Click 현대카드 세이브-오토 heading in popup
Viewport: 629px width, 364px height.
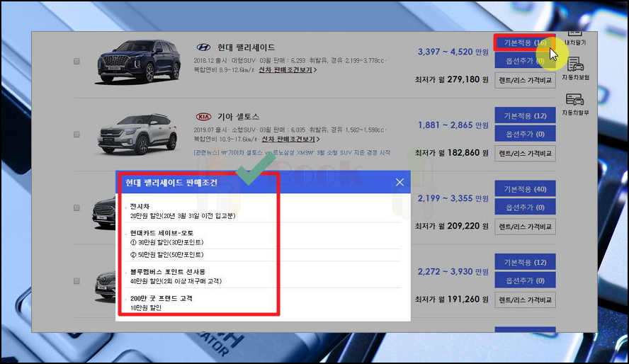tap(161, 233)
